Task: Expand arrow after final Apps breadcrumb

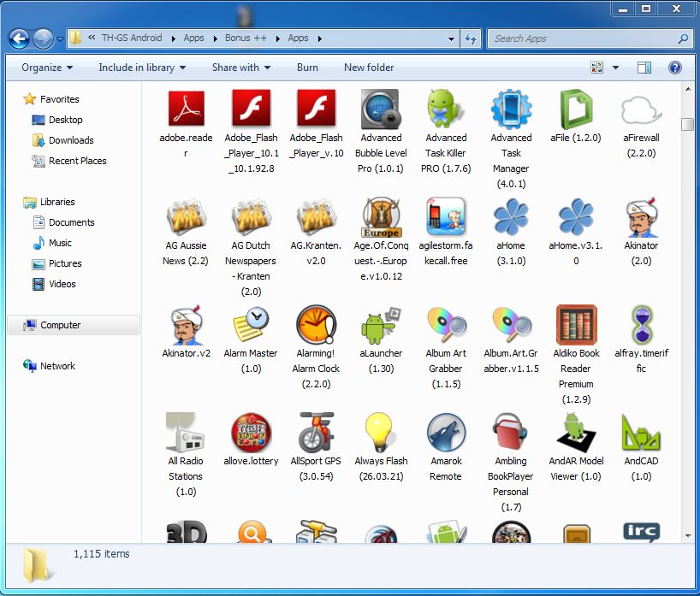Action: tap(320, 38)
